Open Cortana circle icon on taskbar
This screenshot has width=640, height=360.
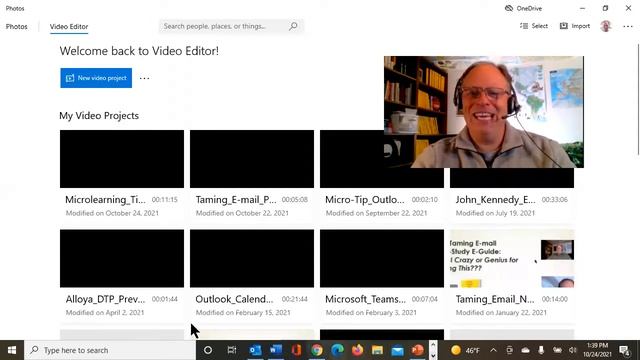(x=208, y=350)
